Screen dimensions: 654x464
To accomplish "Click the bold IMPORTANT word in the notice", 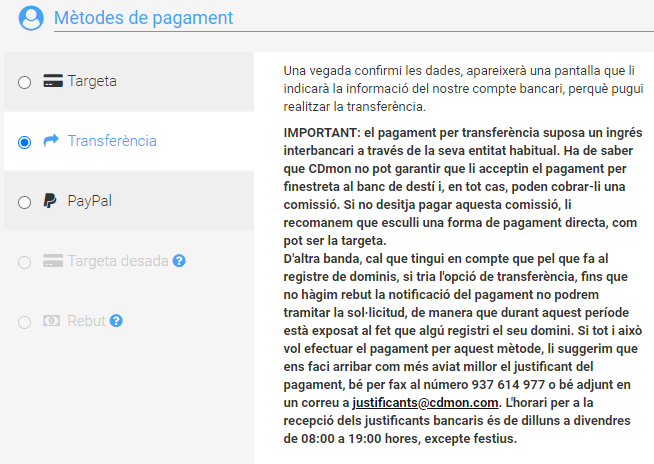I will pyautogui.click(x=320, y=133).
